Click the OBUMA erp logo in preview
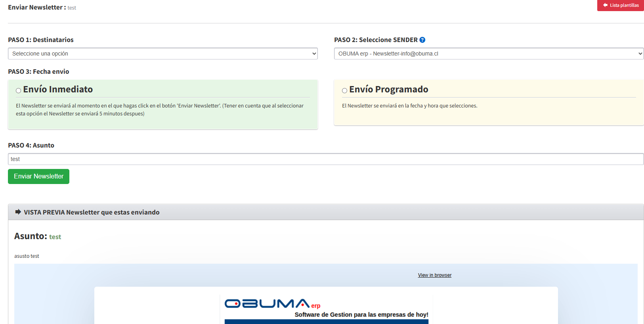 point(272,304)
